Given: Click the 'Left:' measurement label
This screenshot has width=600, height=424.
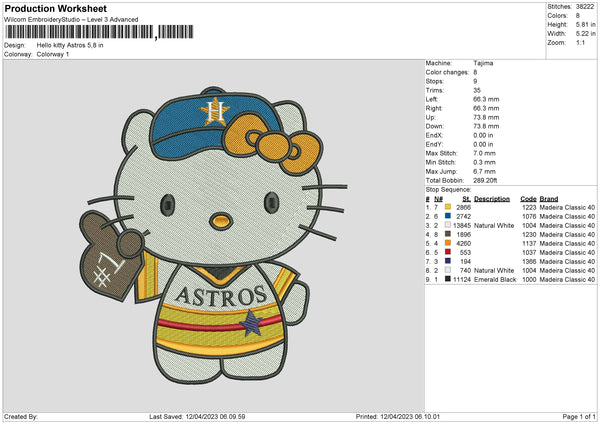Looking at the screenshot, I should pos(432,99).
